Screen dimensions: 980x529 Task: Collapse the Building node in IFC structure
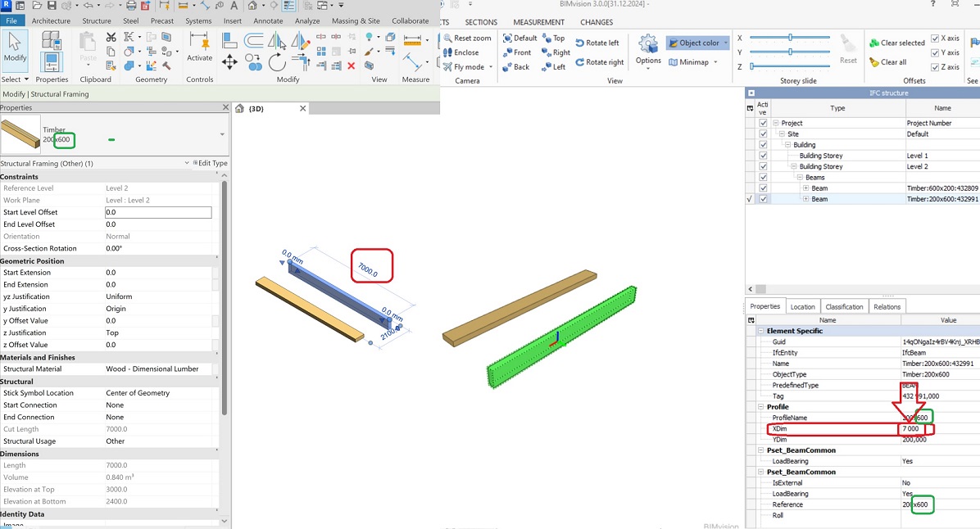tap(787, 144)
